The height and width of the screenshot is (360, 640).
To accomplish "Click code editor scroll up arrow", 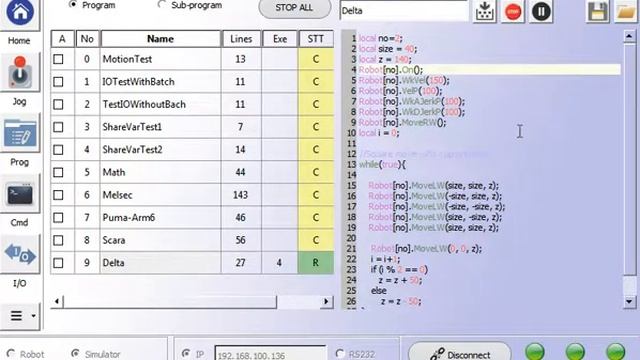I will point(629,37).
